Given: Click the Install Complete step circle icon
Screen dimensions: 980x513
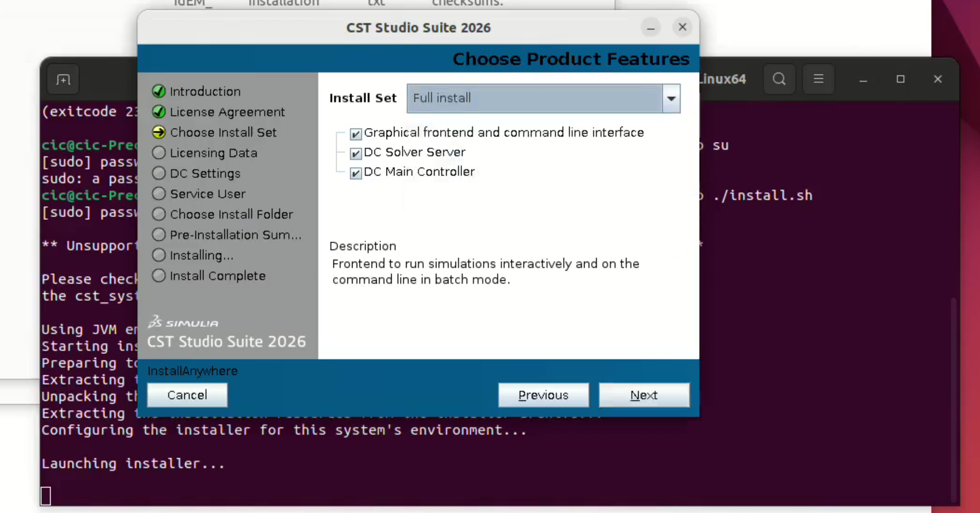Looking at the screenshot, I should tap(159, 276).
